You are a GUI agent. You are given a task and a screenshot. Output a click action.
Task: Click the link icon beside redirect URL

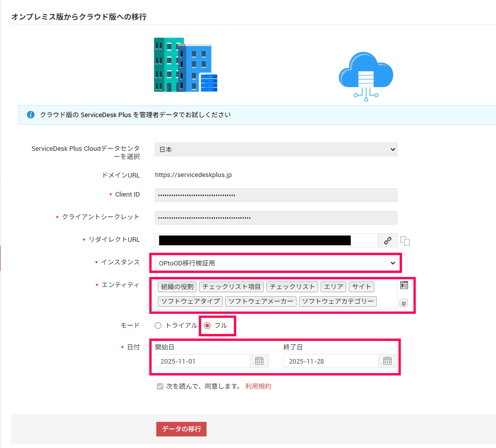tap(387, 241)
